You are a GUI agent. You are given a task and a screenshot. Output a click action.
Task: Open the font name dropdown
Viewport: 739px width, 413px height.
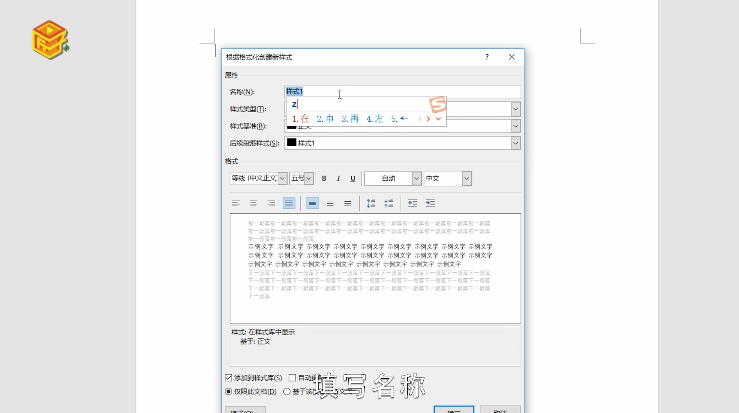tap(283, 178)
